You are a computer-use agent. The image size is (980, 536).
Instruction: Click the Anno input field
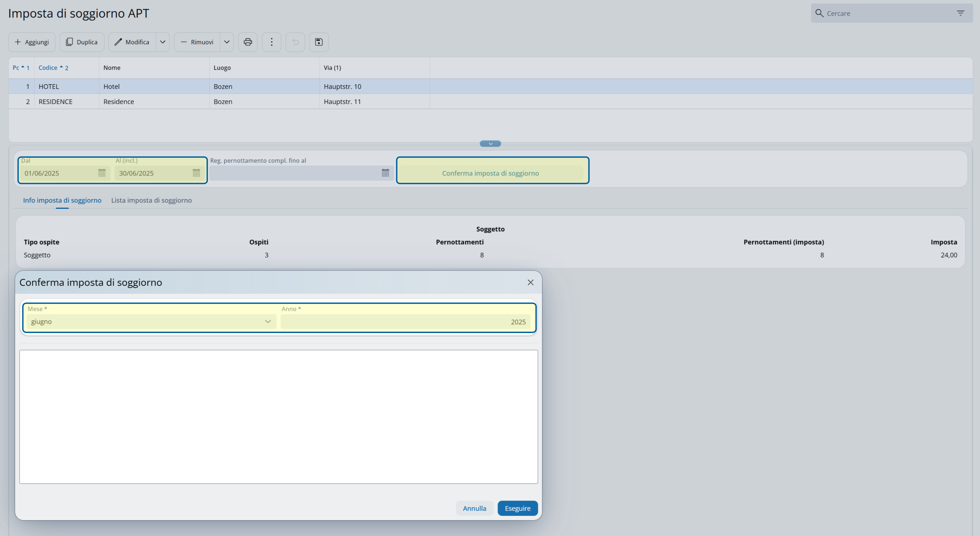(x=405, y=322)
